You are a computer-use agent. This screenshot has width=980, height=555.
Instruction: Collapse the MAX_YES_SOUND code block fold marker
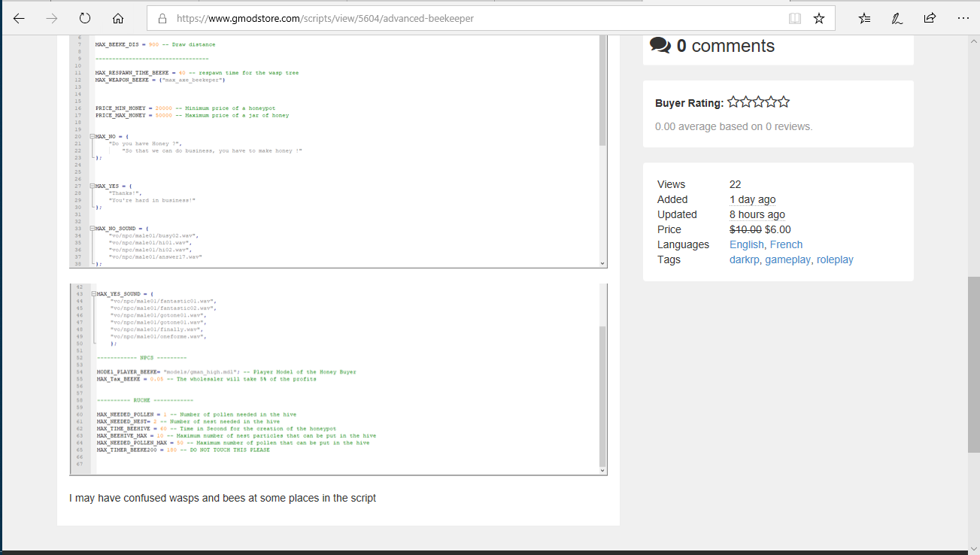click(93, 294)
